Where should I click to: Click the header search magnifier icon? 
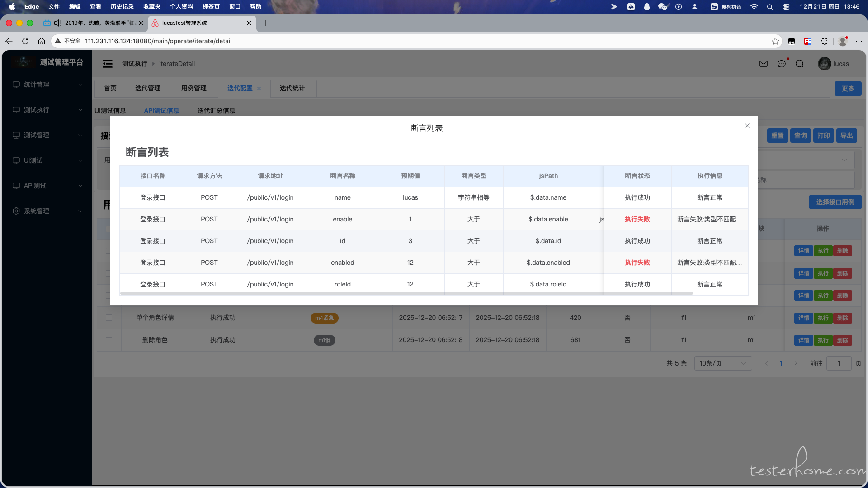(x=800, y=64)
